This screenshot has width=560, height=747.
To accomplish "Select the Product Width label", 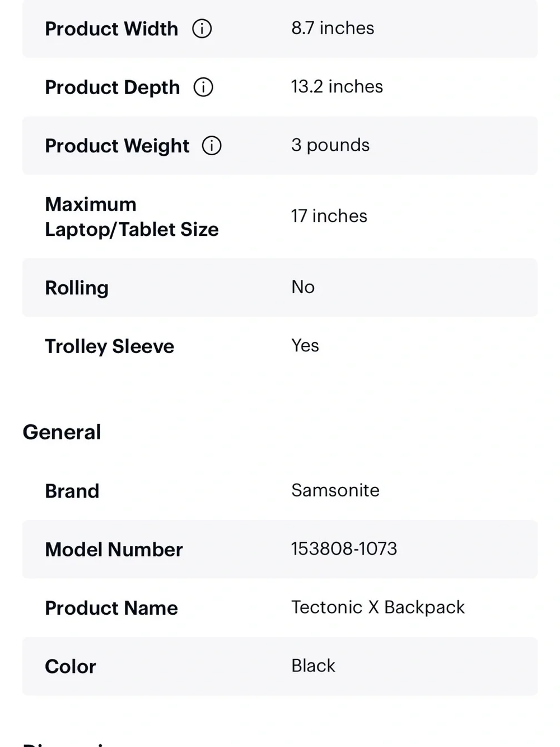I will point(111,29).
